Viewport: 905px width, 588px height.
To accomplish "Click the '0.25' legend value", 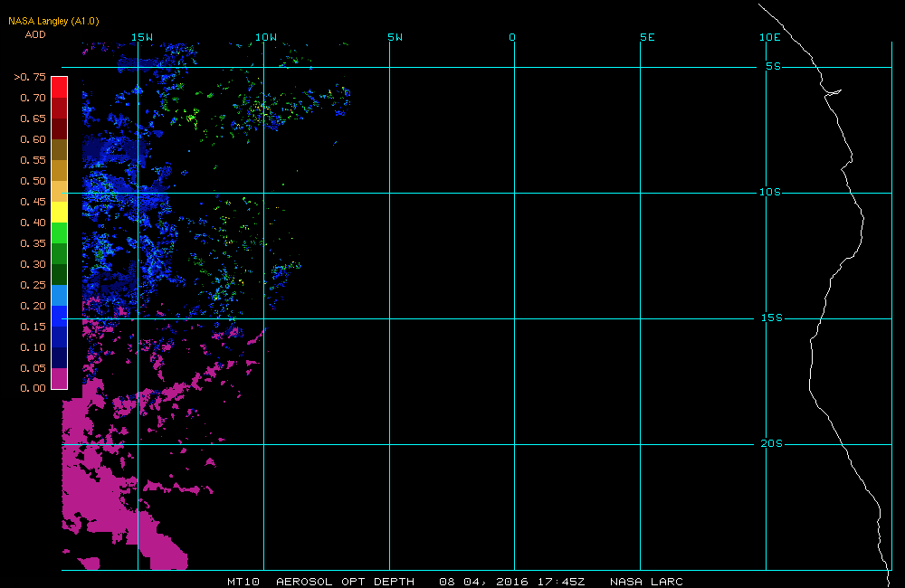I will 33,285.
